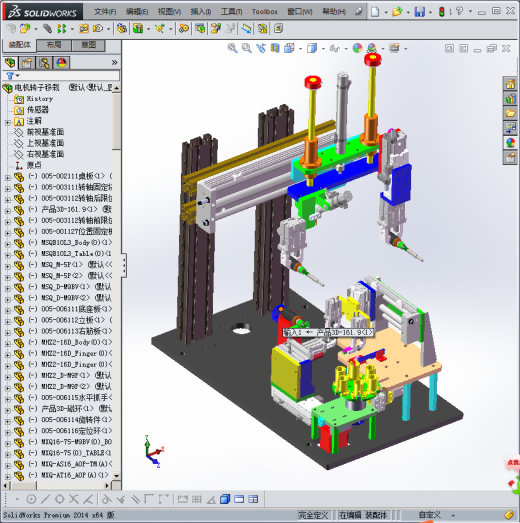
Task: Expand the 005-002111桌板 component node
Action: coord(8,178)
